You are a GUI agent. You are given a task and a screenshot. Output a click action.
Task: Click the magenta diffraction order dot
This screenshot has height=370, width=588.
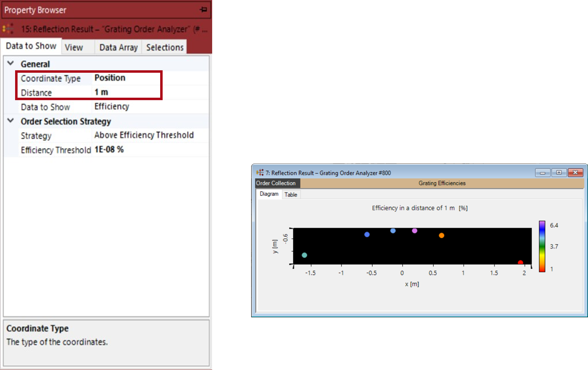(414, 231)
